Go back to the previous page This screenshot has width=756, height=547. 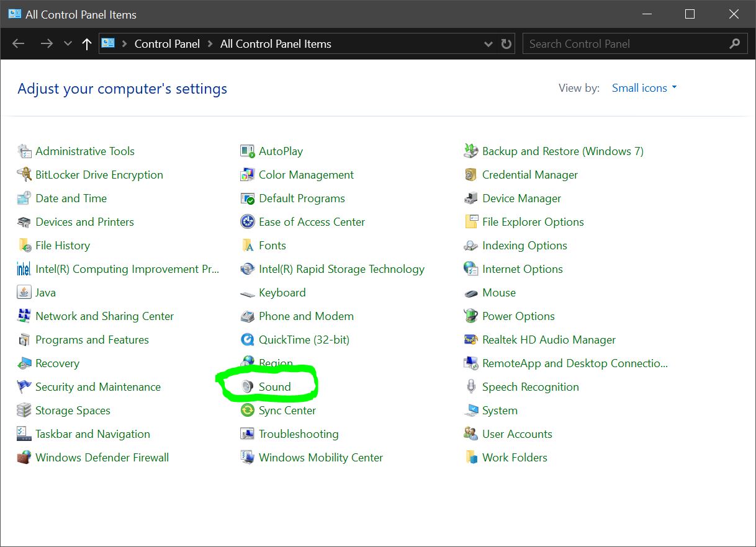click(x=19, y=44)
